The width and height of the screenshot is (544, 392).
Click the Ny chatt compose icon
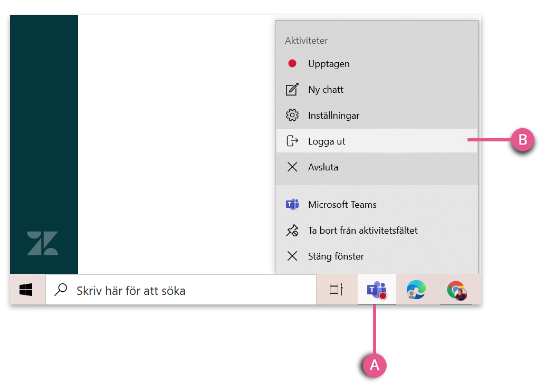click(292, 89)
